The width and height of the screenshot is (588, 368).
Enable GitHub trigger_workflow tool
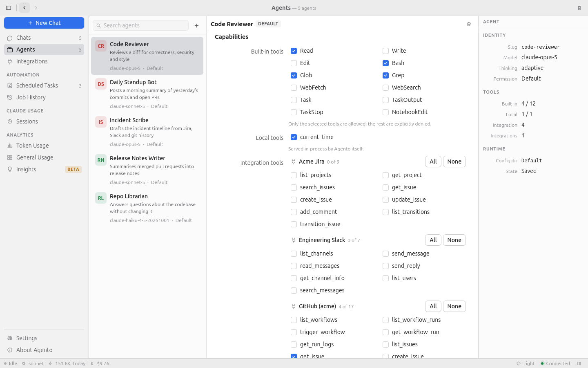[x=294, y=332]
